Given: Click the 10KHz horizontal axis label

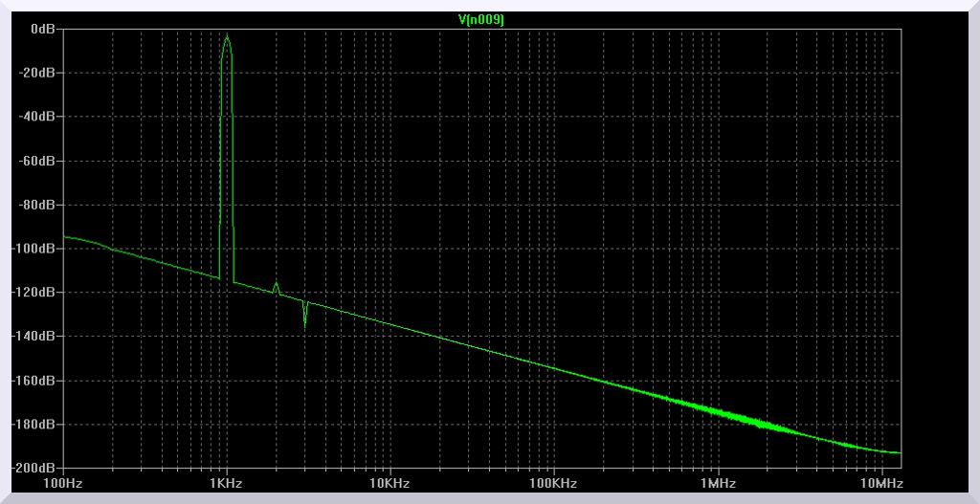Looking at the screenshot, I should [x=390, y=484].
